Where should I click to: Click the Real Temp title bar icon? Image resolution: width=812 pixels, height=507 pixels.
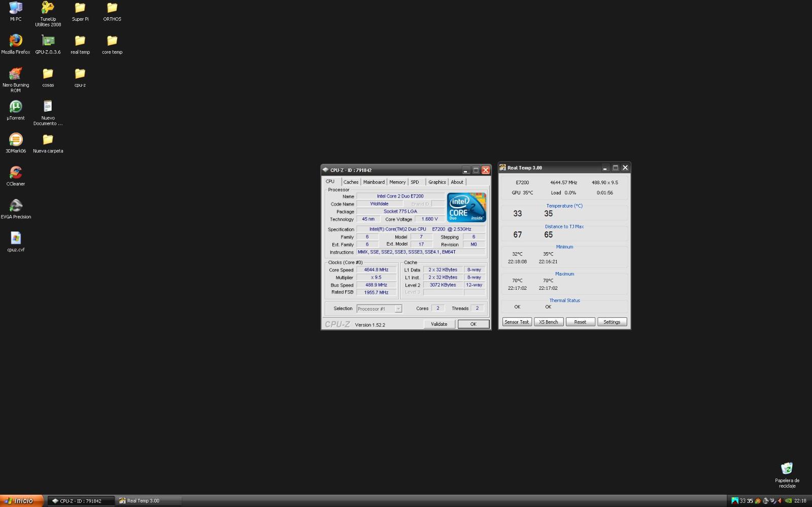[x=502, y=167]
